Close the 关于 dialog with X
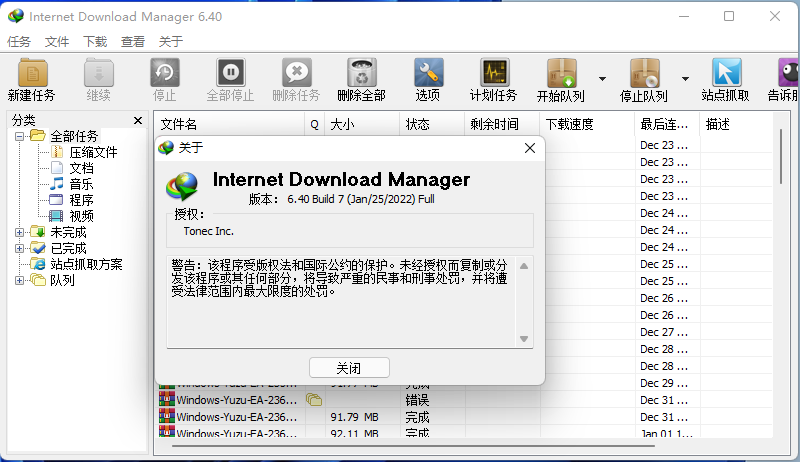 click(x=530, y=148)
